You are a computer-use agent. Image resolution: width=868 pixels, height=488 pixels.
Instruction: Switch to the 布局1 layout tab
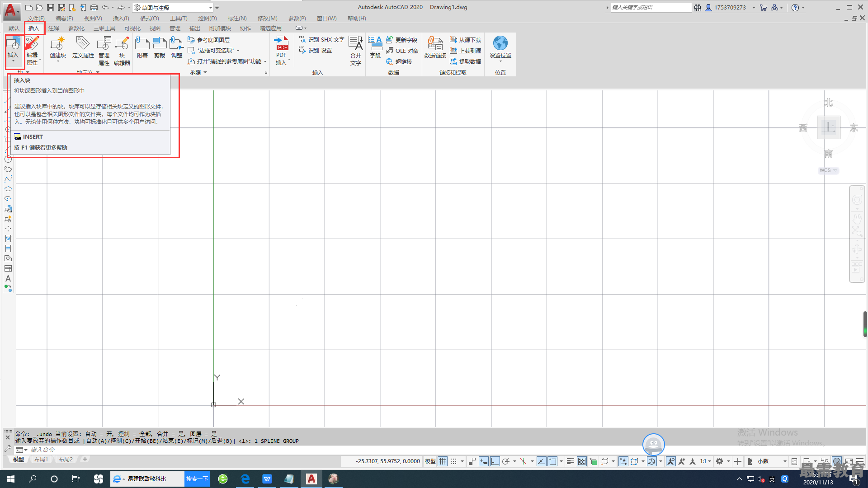41,460
